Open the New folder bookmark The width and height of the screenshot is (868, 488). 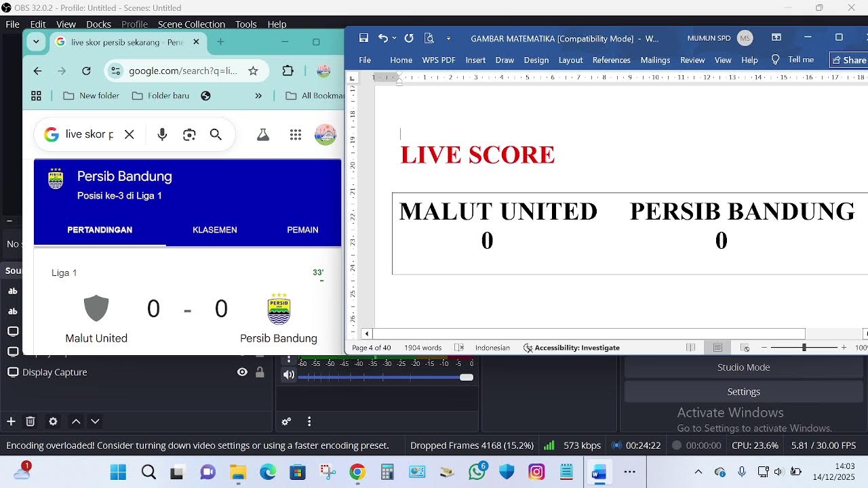point(91,96)
